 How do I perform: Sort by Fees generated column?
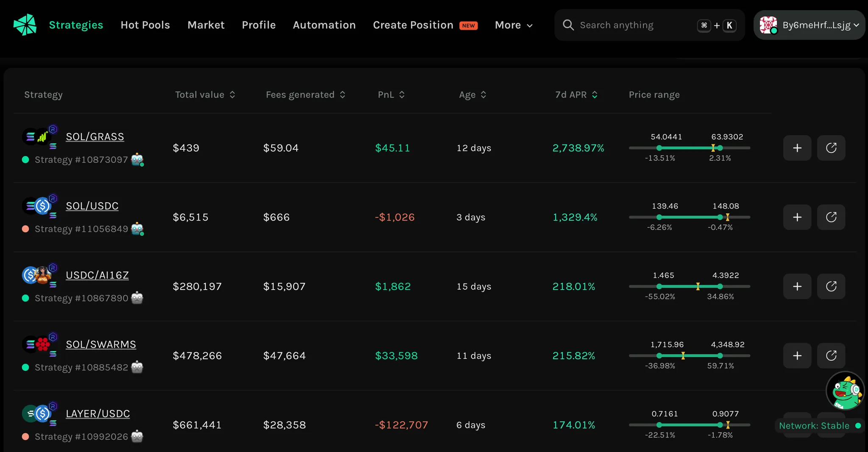coord(305,95)
